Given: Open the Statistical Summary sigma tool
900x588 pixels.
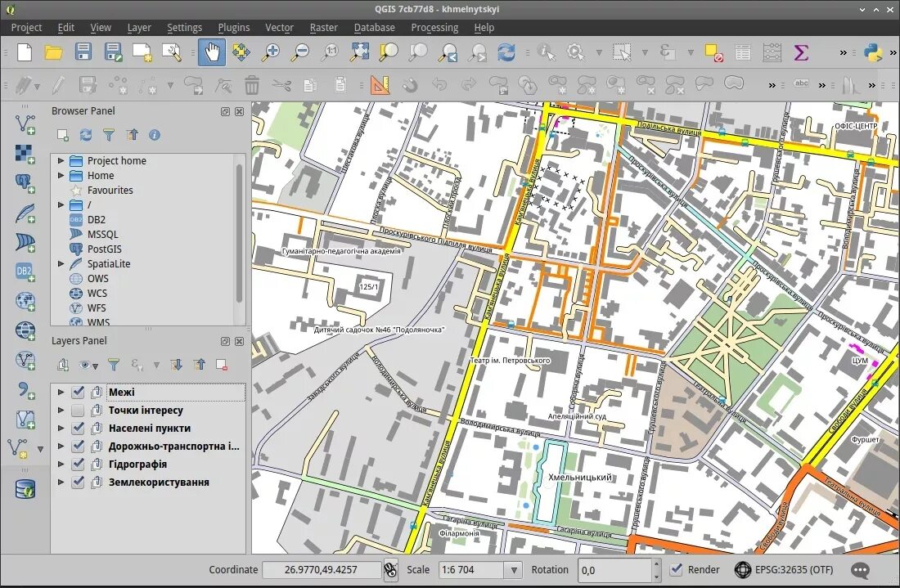Looking at the screenshot, I should pyautogui.click(x=801, y=52).
